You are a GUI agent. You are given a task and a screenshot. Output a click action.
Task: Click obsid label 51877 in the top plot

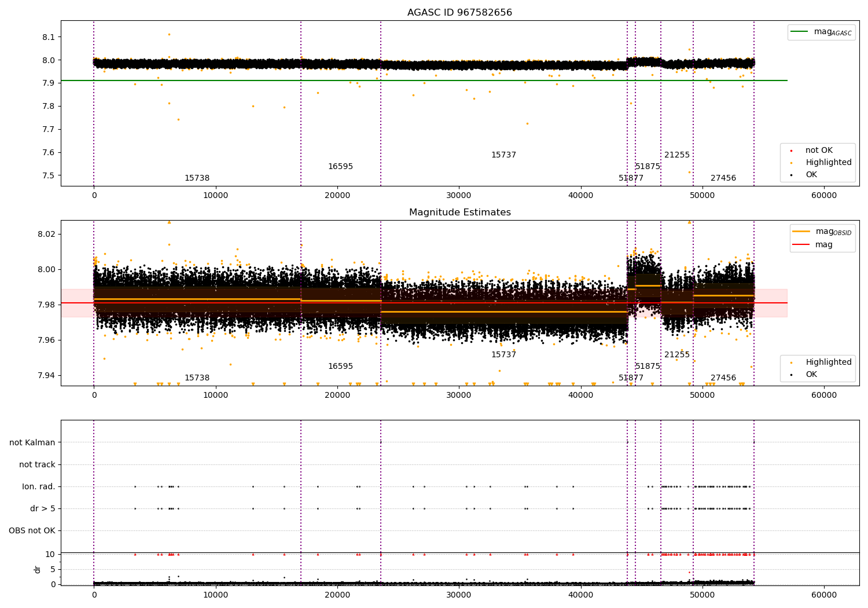pyautogui.click(x=631, y=178)
